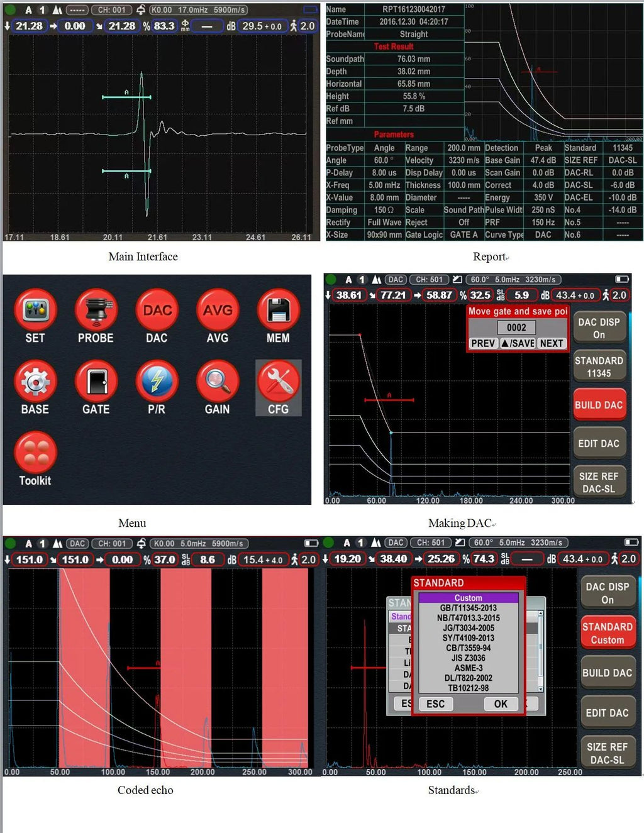644x833 pixels.
Task: Confirm standard selection with OK
Action: point(500,703)
